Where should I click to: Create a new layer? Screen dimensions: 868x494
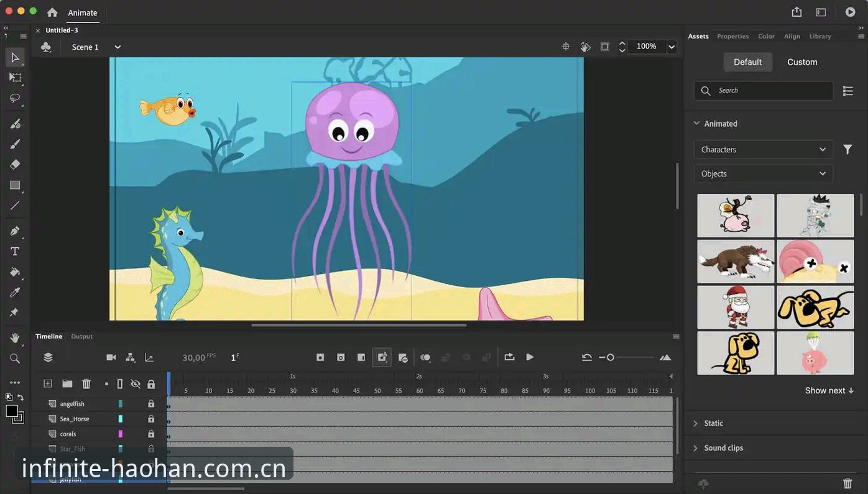click(x=48, y=384)
